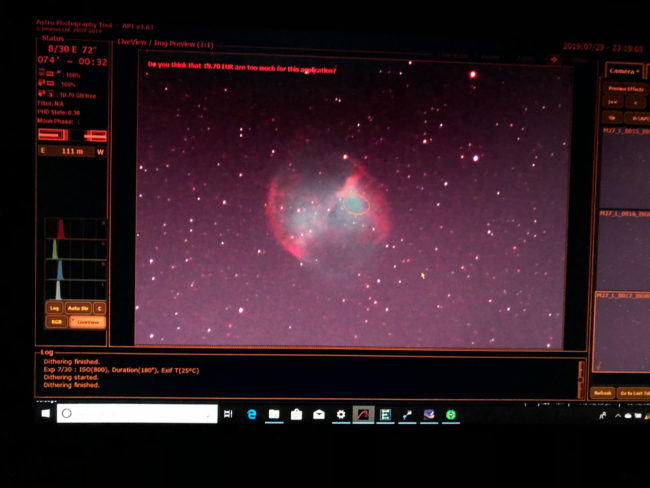Viewport: 650px width, 488px height.
Task: Launch Microsoft Edge from the taskbar
Action: click(x=252, y=413)
